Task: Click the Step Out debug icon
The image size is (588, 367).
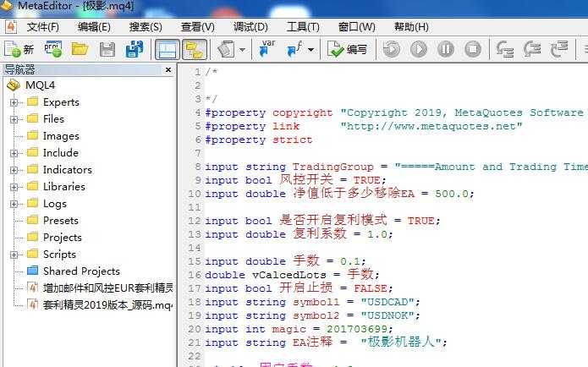Action: (559, 49)
